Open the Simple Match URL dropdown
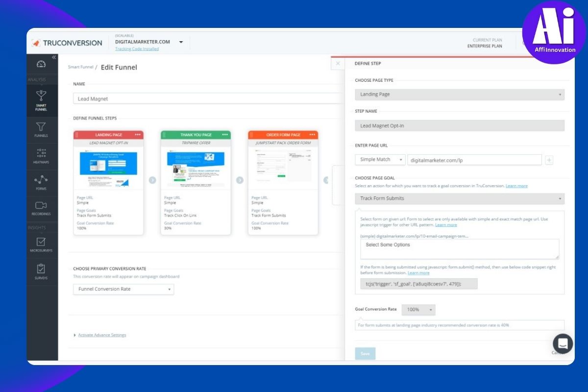This screenshot has height=392, width=588. [x=380, y=160]
